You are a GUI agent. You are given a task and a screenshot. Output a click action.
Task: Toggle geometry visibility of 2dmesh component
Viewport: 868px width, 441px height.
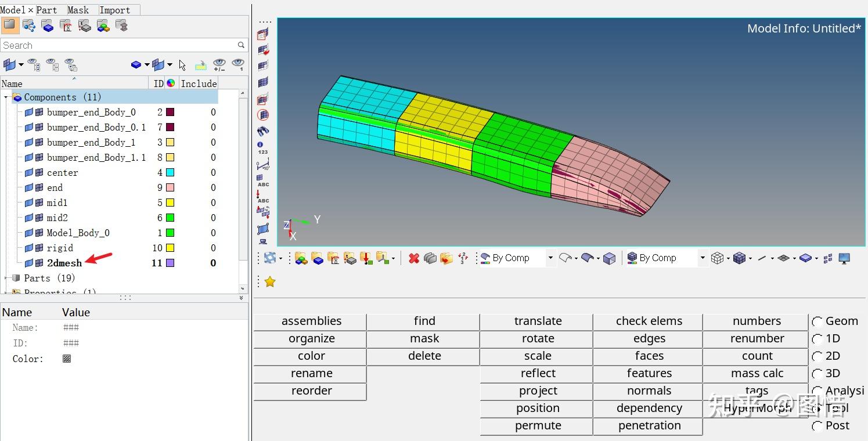[29, 263]
